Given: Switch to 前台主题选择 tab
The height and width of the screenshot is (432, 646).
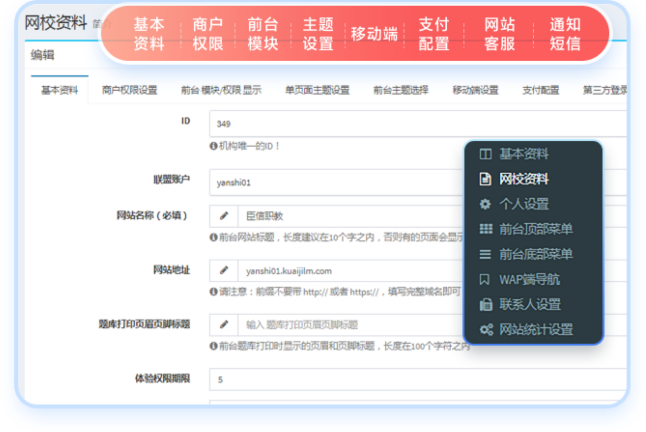Looking at the screenshot, I should click(x=401, y=90).
